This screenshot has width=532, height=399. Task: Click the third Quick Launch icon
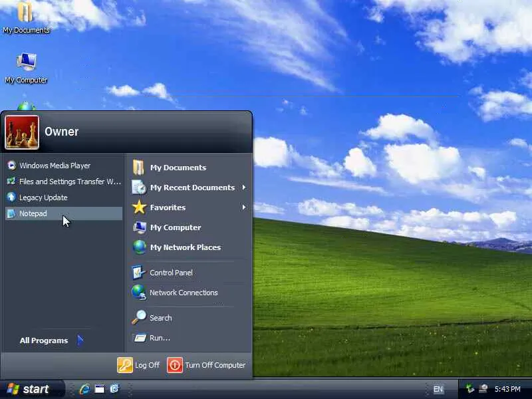pos(114,388)
